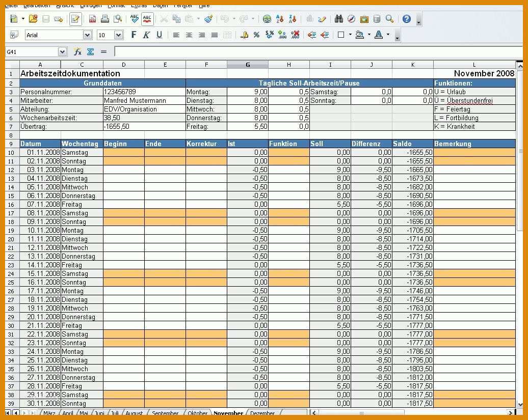Export directly as PDF icon

(x=92, y=19)
